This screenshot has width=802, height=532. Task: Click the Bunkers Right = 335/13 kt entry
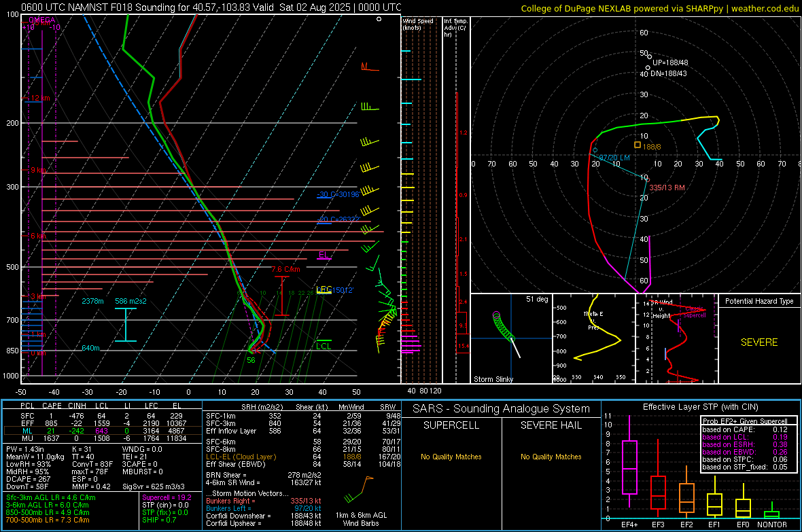[x=264, y=501]
